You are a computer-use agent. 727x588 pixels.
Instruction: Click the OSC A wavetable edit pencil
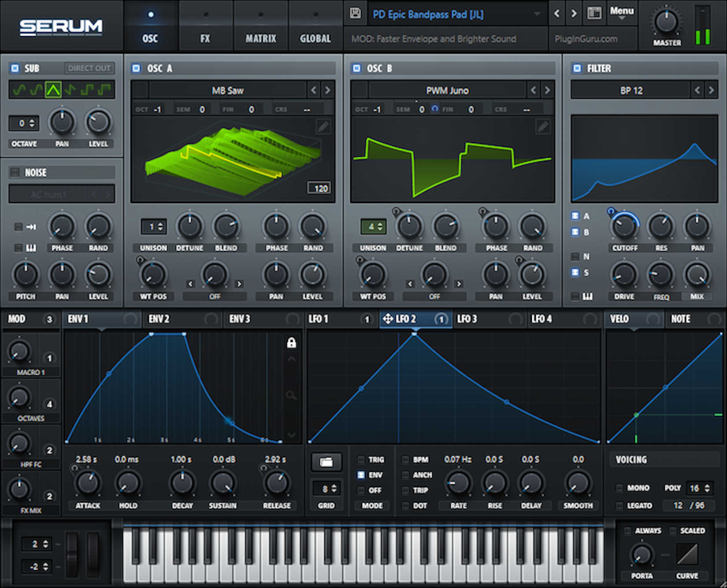click(323, 127)
